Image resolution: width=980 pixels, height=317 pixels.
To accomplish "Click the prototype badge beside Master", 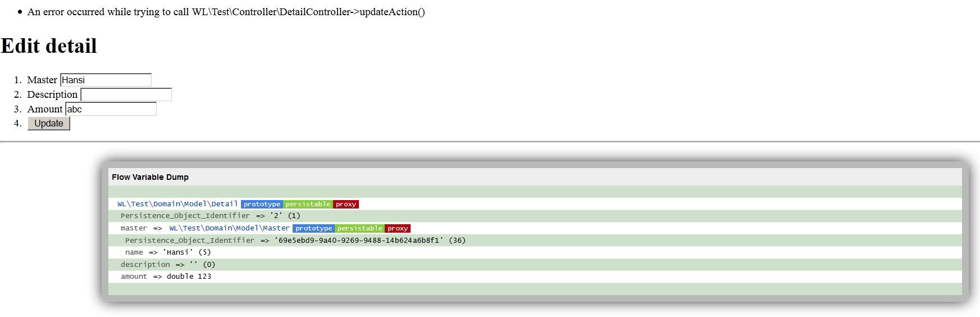I will (313, 228).
